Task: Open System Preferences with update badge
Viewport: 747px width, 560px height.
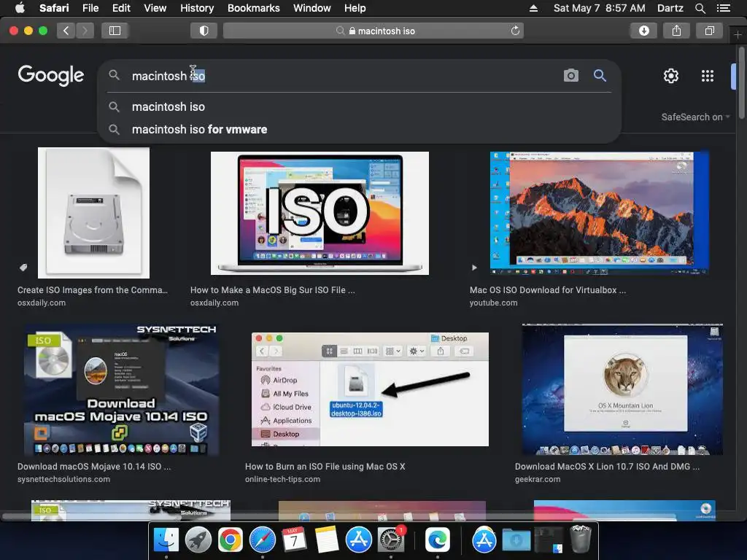Action: coord(391,540)
